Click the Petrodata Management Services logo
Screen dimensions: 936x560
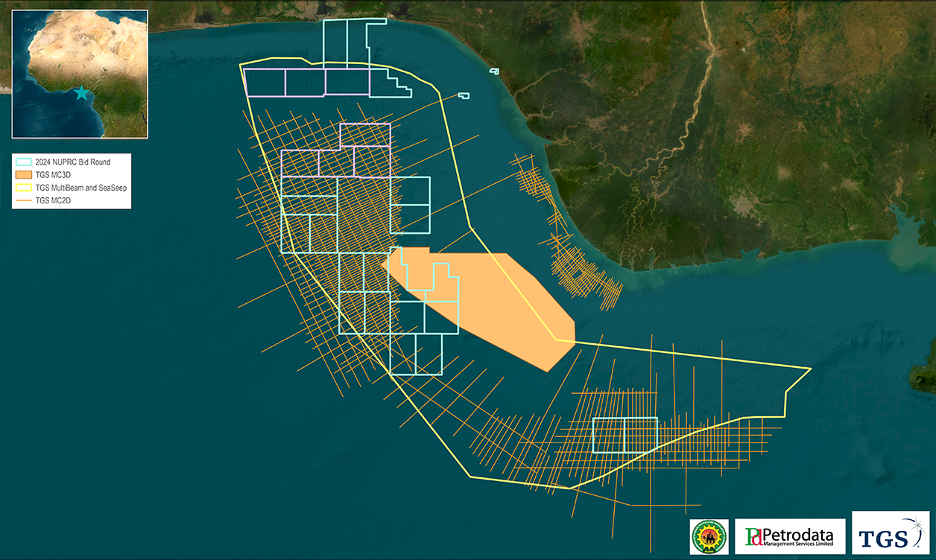(x=788, y=536)
